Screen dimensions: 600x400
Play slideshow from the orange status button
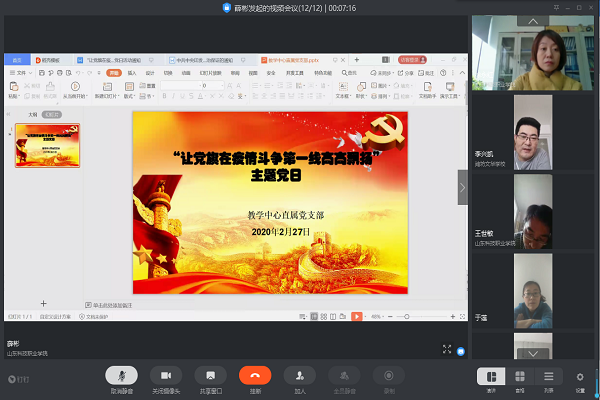(357, 317)
